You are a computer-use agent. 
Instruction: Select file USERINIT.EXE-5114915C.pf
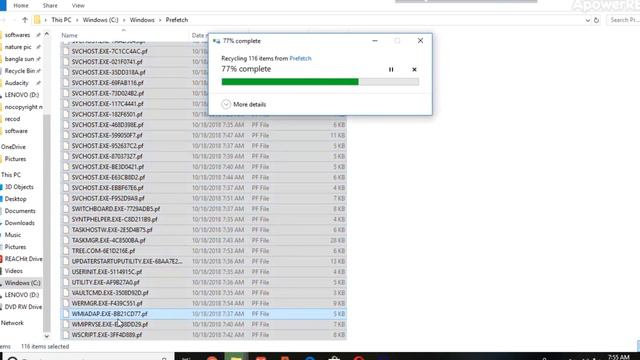coord(107,272)
